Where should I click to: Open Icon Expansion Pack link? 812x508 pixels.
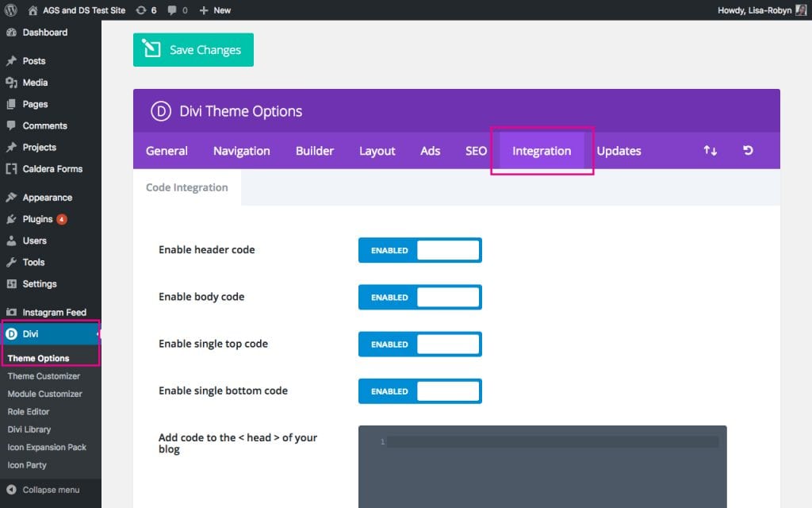[47, 447]
